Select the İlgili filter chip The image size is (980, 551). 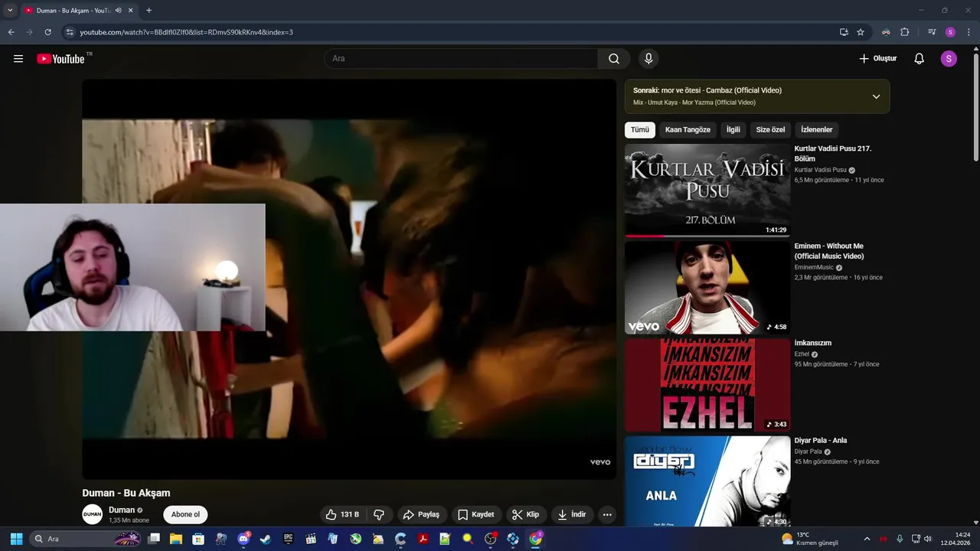coord(733,129)
